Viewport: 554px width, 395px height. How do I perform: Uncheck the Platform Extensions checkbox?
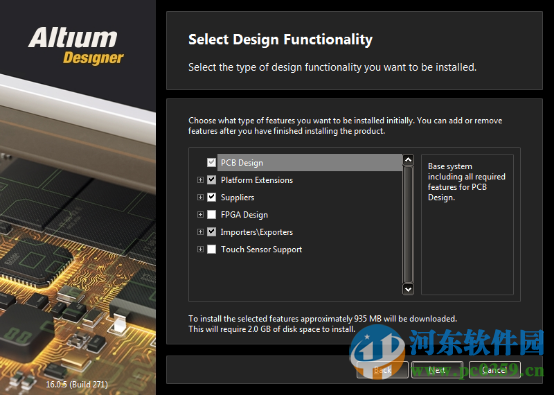211,180
